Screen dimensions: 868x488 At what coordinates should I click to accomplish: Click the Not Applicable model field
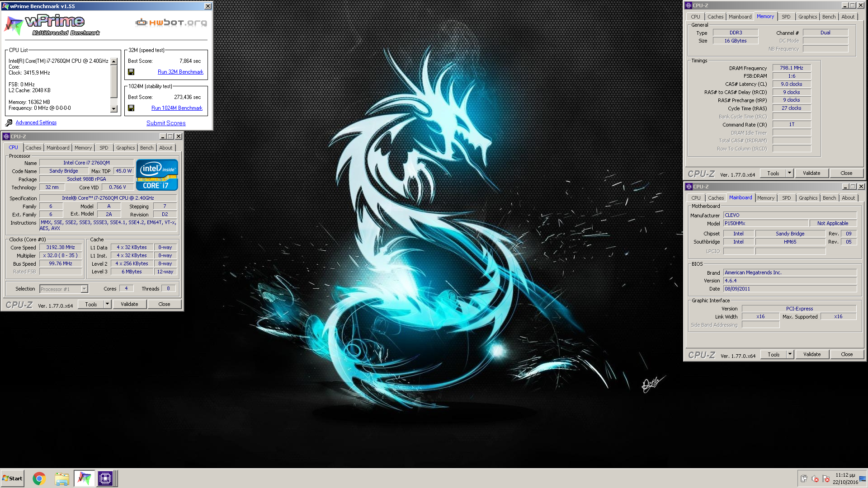[833, 223]
